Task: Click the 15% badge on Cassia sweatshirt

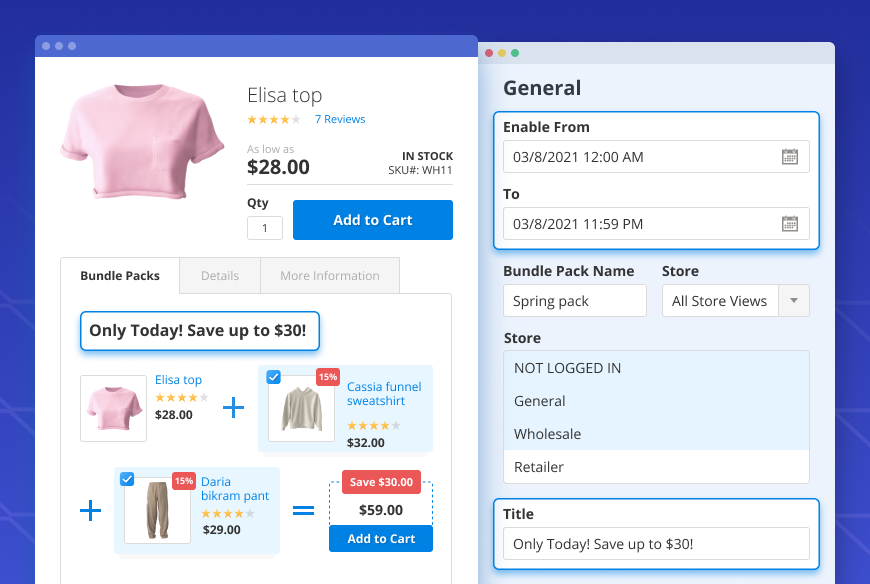Action: point(327,377)
